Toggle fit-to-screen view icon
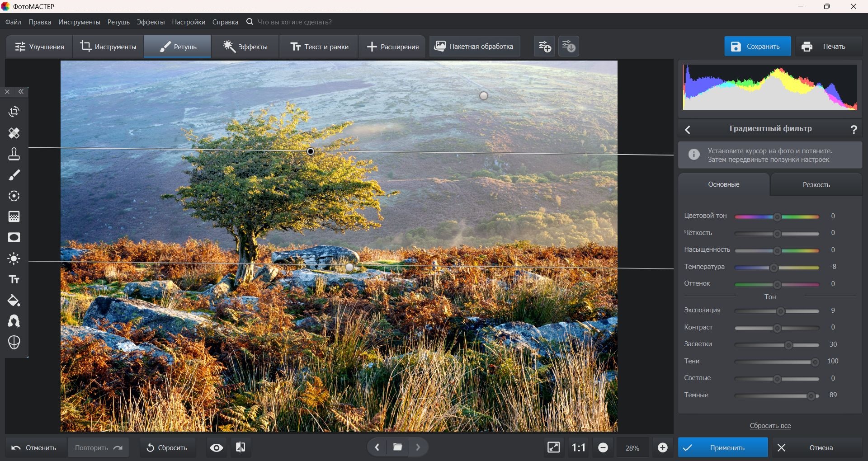The image size is (868, 461). click(x=553, y=447)
